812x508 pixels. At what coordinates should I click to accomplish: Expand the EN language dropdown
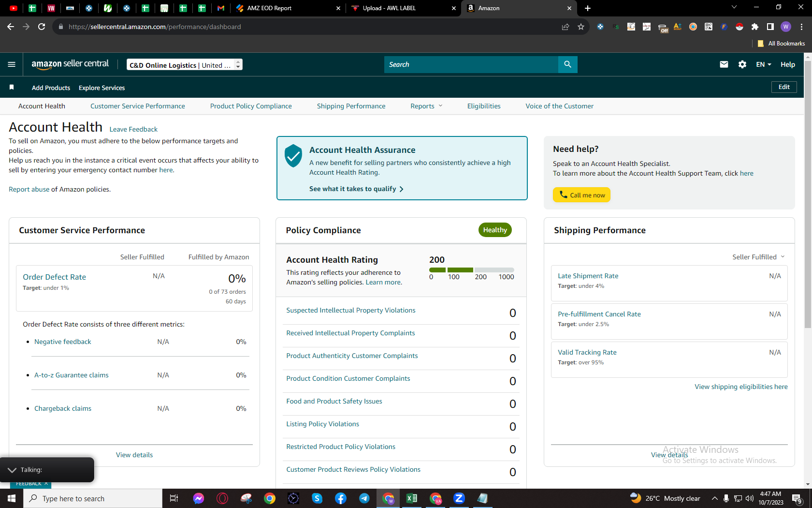pos(764,64)
